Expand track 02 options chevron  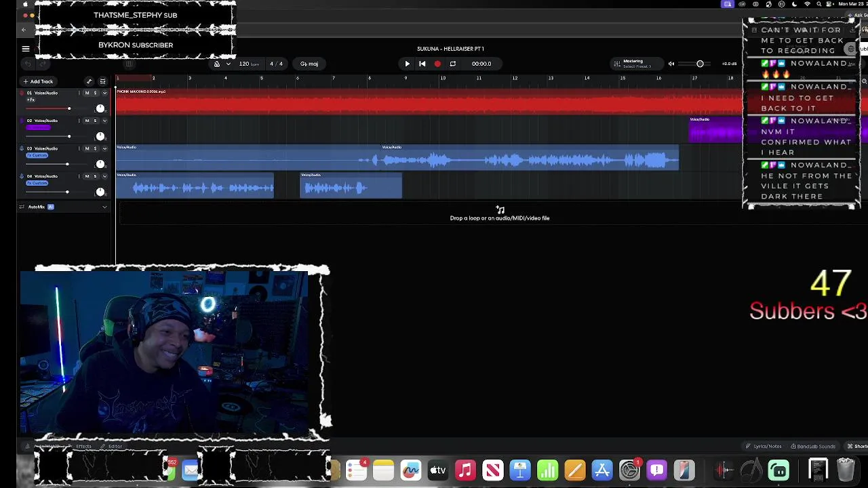tap(104, 121)
